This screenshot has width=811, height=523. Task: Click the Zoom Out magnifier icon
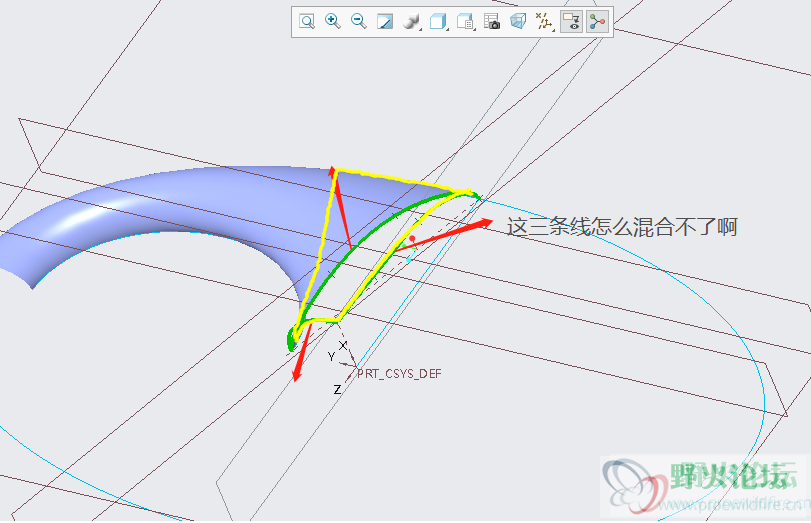point(358,22)
